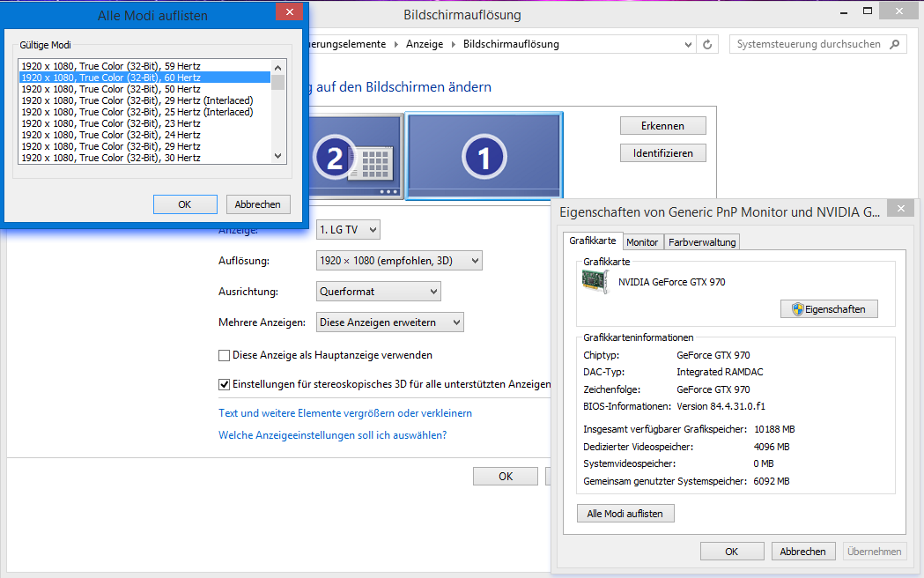This screenshot has width=924, height=578.
Task: Click the graphics card icon next to NVIDIA GeForce GTX 970
Action: coord(595,282)
